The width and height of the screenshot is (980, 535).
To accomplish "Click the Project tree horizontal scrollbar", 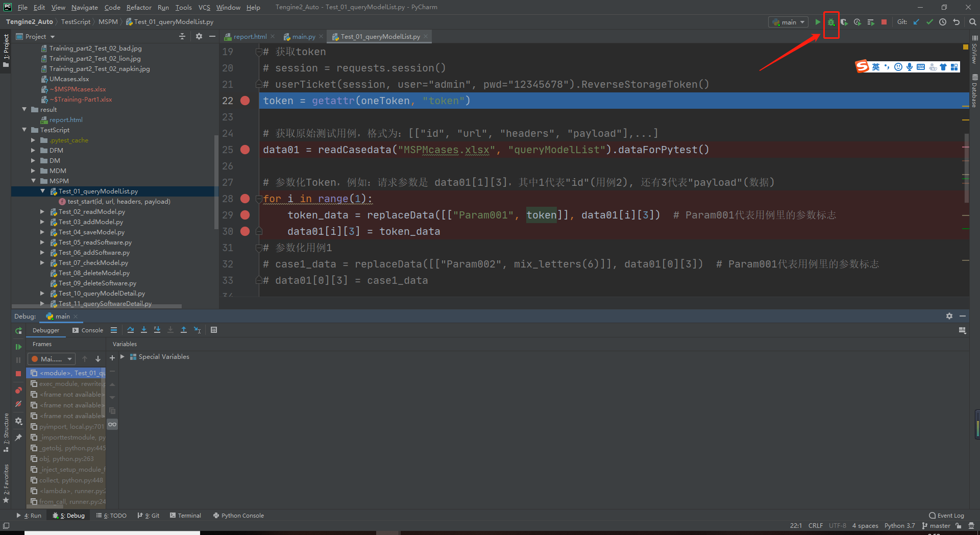I will click(97, 306).
